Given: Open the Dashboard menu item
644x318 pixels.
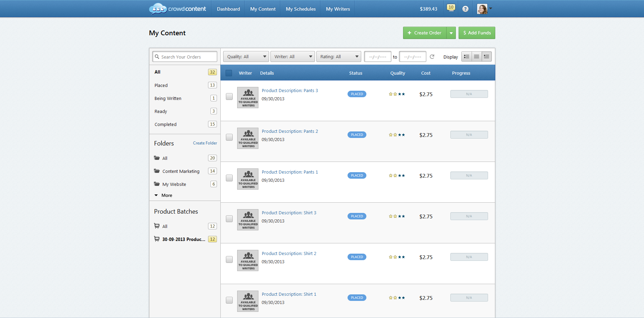Looking at the screenshot, I should click(228, 9).
